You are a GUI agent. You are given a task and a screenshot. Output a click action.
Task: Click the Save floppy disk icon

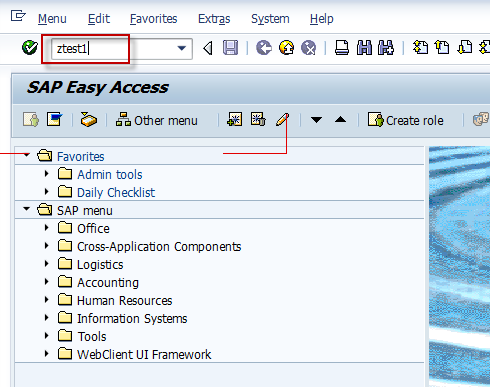[x=230, y=48]
